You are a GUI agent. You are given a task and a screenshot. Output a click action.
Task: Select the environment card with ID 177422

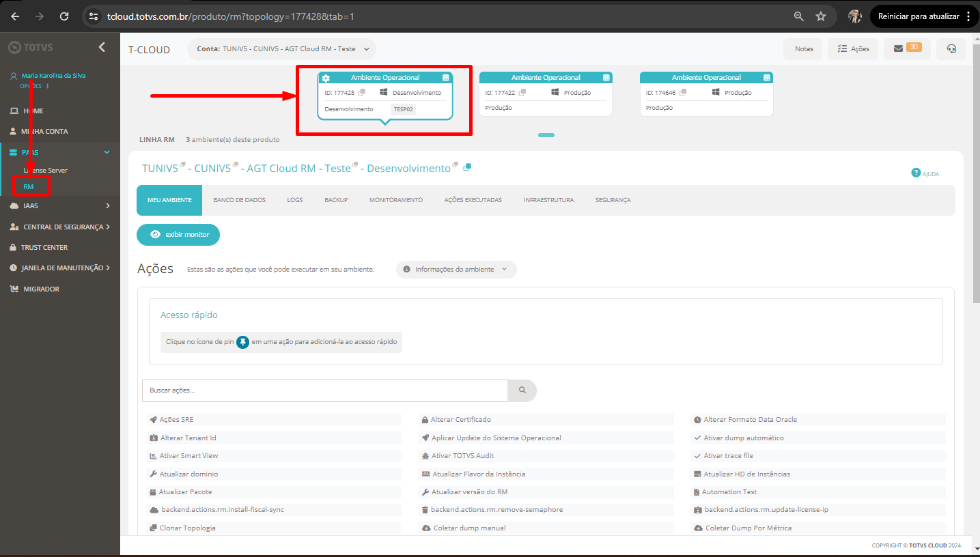point(546,94)
